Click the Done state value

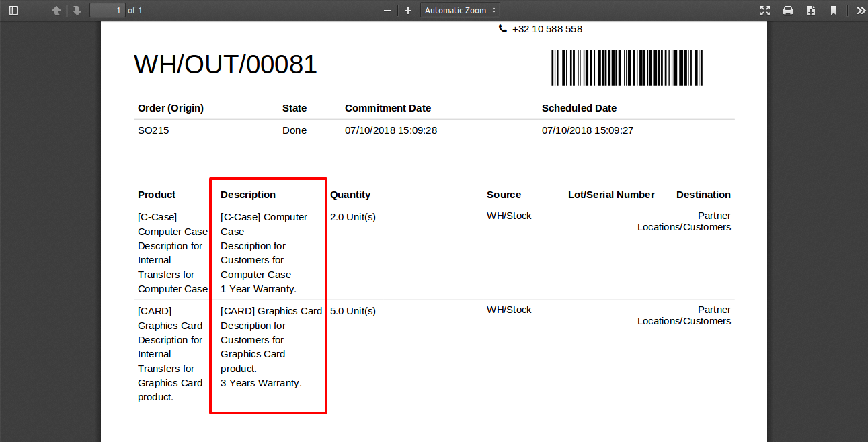pyautogui.click(x=294, y=130)
